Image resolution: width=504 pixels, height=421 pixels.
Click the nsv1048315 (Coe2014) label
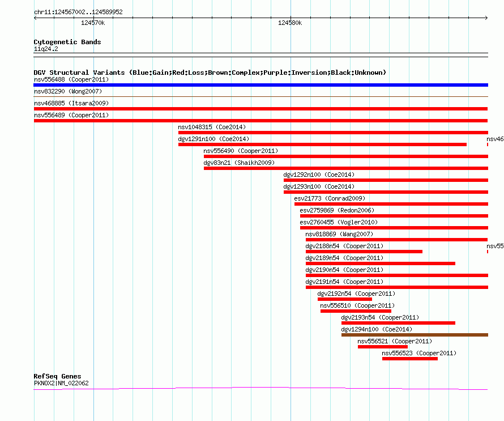point(212,127)
